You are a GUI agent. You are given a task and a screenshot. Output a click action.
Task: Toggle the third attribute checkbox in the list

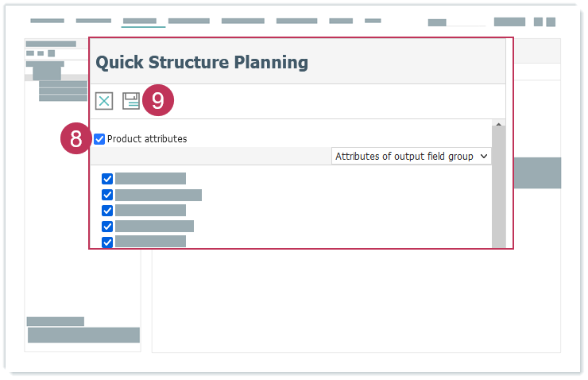107,211
